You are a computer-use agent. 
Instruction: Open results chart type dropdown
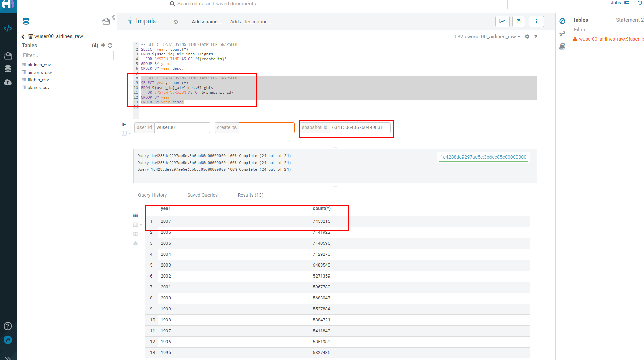click(137, 224)
